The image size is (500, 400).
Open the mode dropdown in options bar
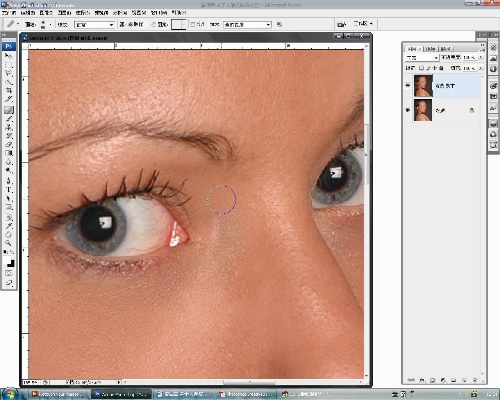coord(94,25)
